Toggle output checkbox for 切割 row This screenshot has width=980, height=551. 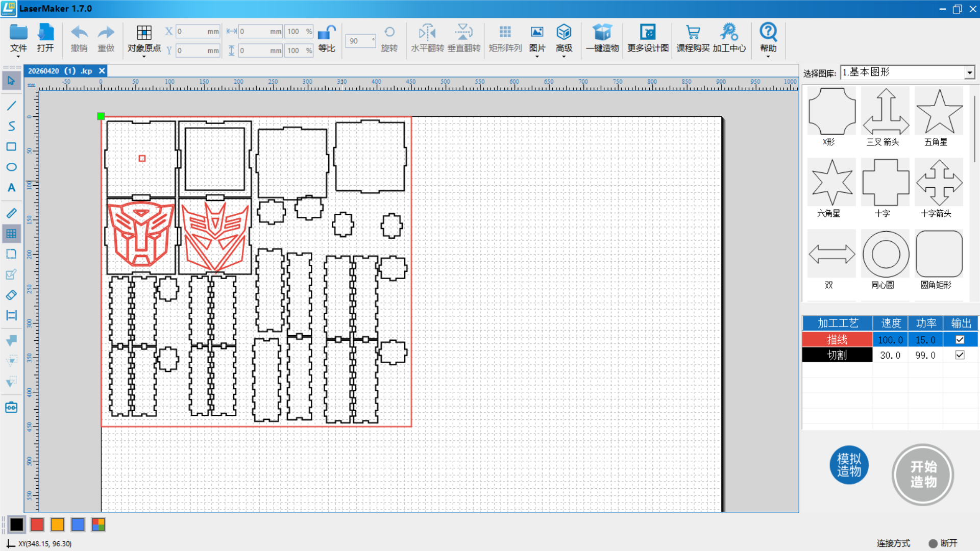coord(960,355)
